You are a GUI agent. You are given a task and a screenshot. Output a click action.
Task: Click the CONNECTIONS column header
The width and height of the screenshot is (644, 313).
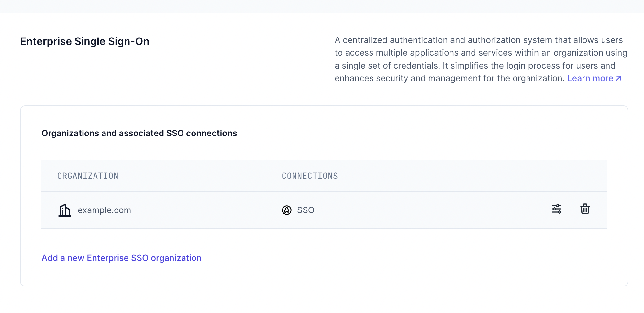tap(310, 176)
